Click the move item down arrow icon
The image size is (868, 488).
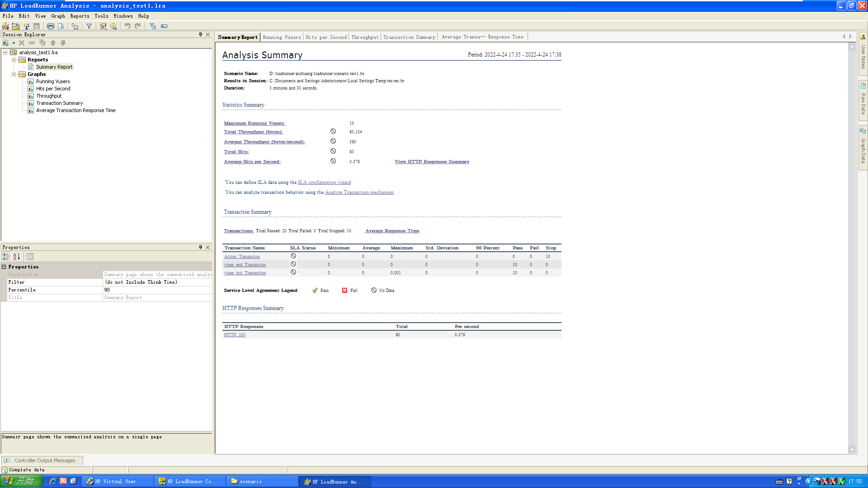pos(63,43)
